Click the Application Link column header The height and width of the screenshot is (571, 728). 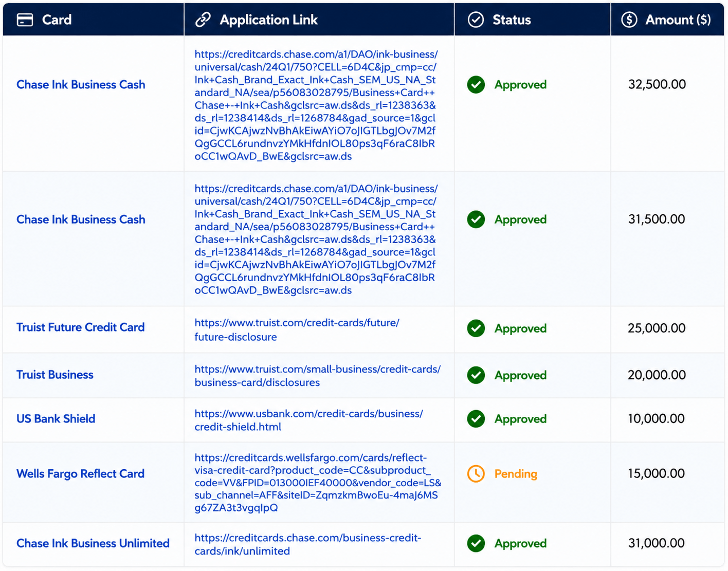319,20
